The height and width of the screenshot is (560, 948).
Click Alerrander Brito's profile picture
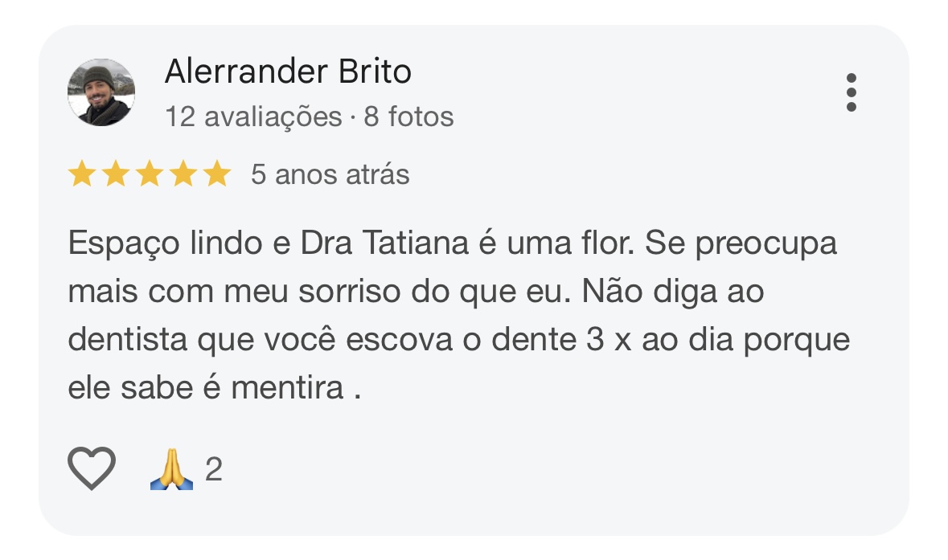point(101,92)
